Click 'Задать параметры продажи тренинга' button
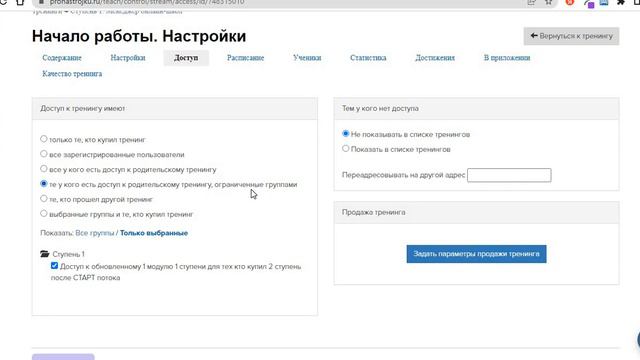 pos(476,254)
